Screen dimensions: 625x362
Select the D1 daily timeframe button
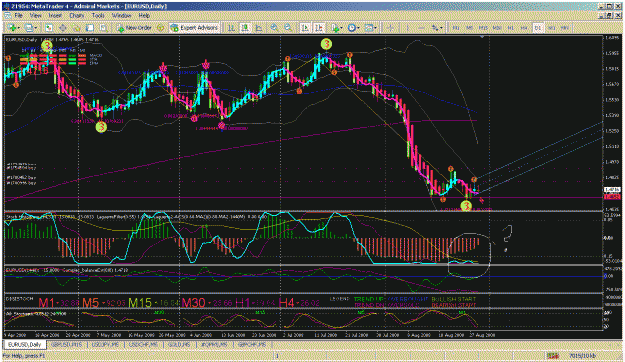pyautogui.click(x=538, y=28)
